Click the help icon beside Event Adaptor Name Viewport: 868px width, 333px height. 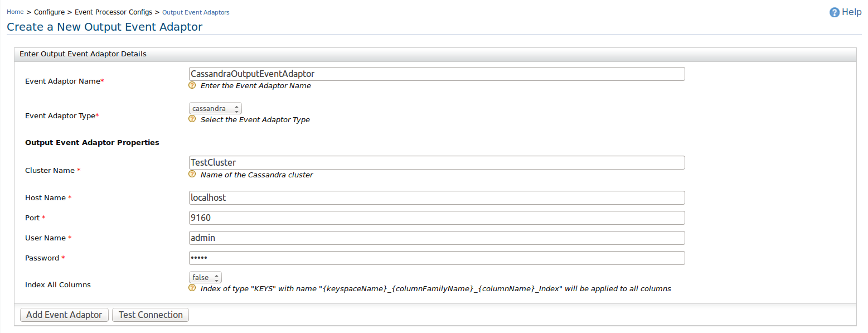[x=192, y=85]
